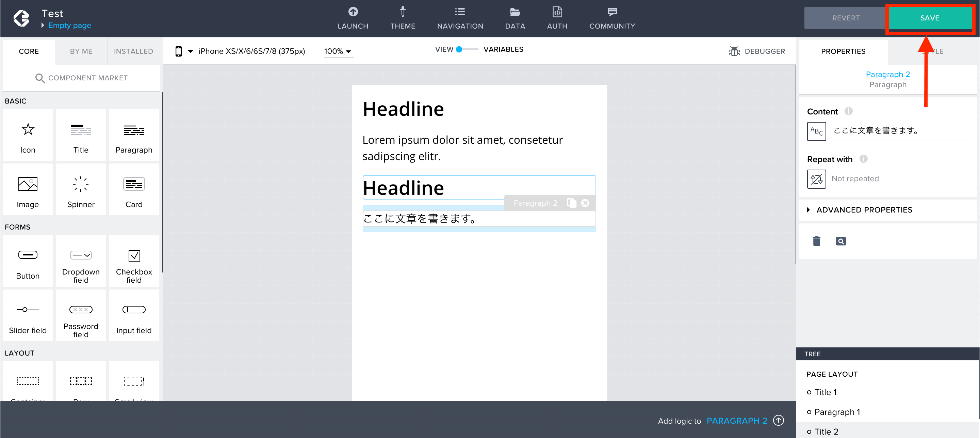Click the Save button

930,18
